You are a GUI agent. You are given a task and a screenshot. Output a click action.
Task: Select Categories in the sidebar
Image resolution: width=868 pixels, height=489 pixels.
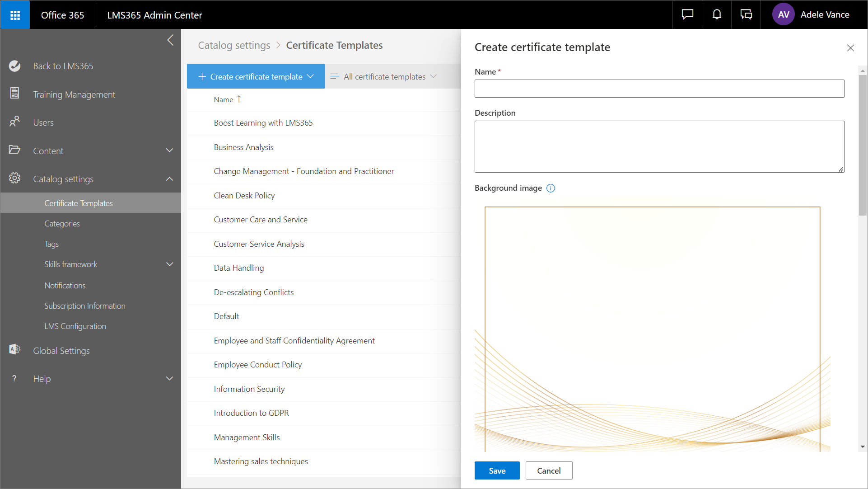pyautogui.click(x=62, y=224)
